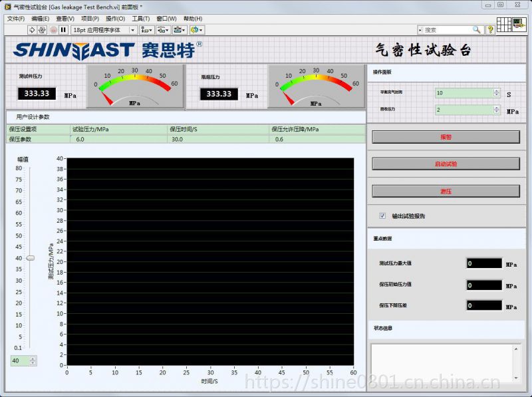
Task: Click the 测试压力最大值 indicator showing 0
Action: 484,263
